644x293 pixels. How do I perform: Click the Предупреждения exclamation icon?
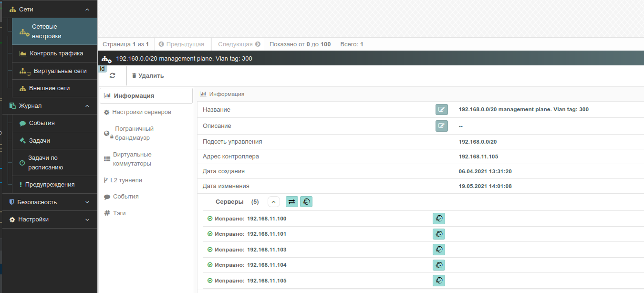21,185
